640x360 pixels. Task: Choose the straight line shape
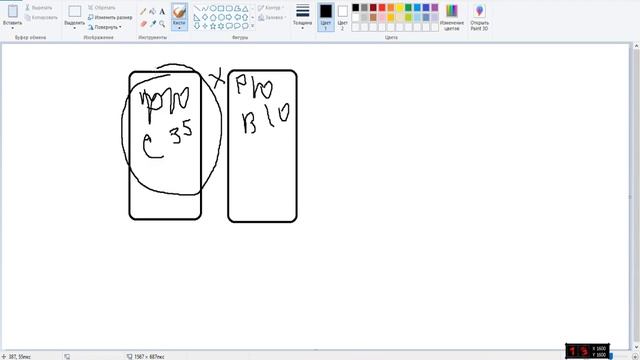pos(197,8)
